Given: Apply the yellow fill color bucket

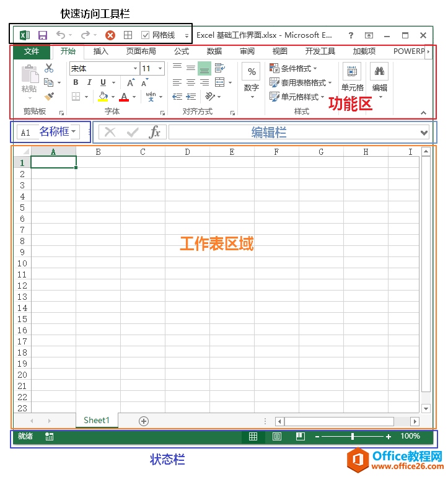Looking at the screenshot, I should 103,97.
